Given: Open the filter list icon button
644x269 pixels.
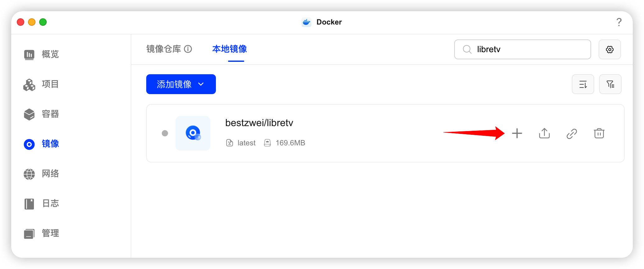Looking at the screenshot, I should (610, 84).
